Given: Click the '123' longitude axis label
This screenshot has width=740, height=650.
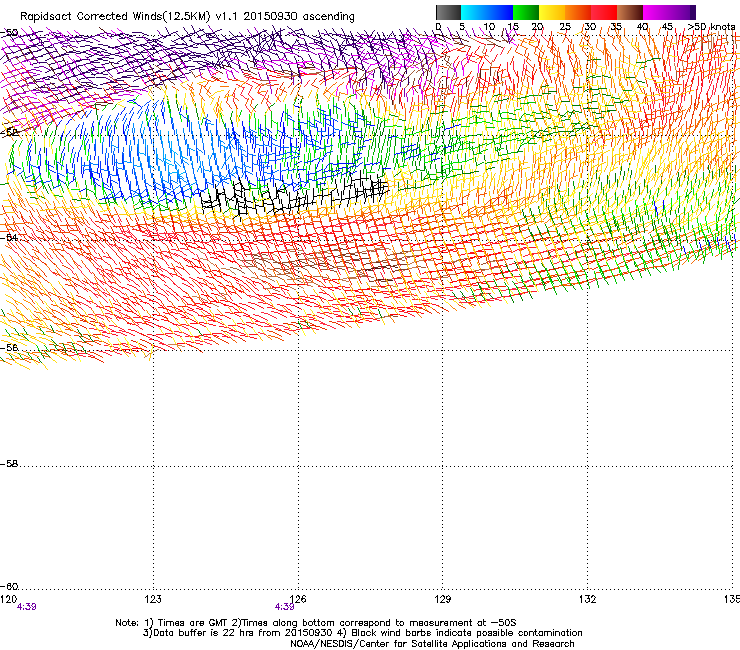Looking at the screenshot, I should click(153, 599).
